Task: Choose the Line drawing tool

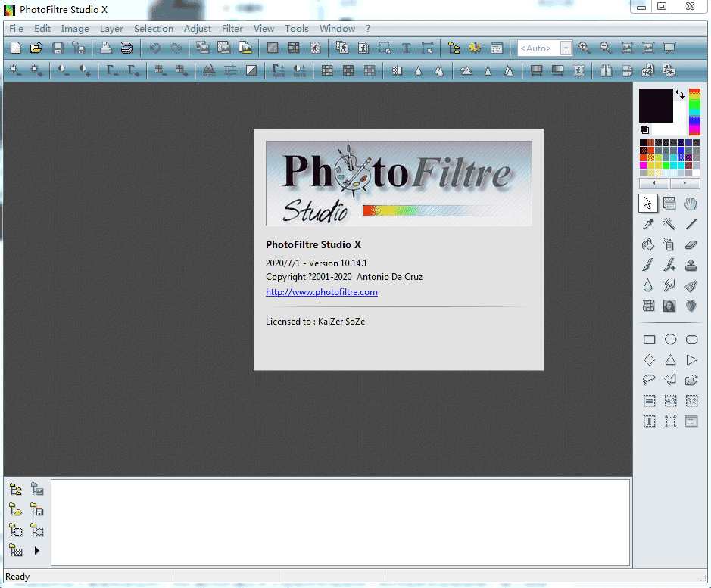Action: 691,224
